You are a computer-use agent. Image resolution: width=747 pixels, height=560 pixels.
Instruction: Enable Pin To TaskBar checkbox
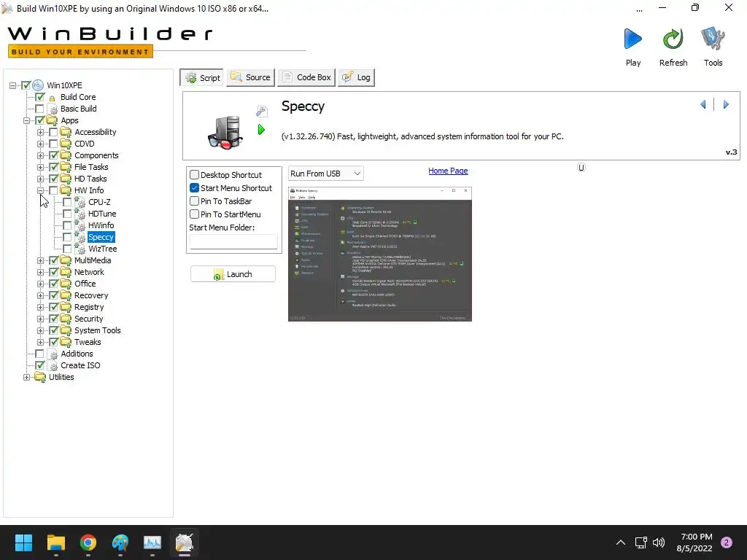194,201
